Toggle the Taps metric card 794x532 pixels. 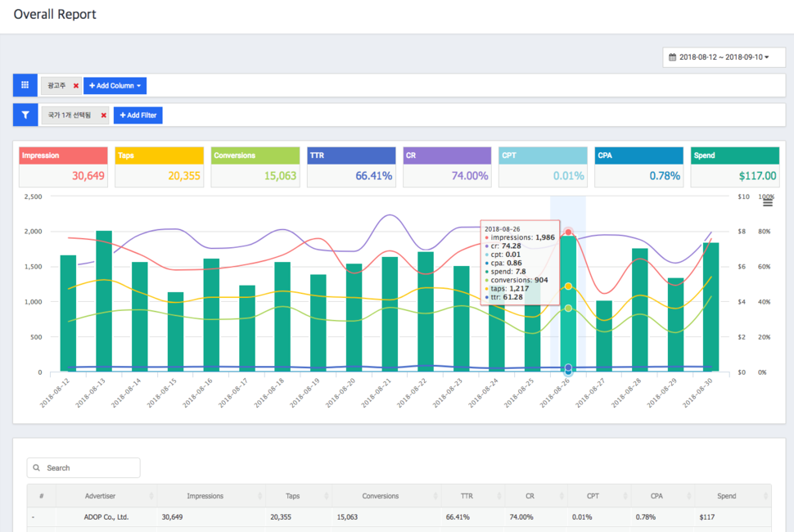tap(160, 168)
